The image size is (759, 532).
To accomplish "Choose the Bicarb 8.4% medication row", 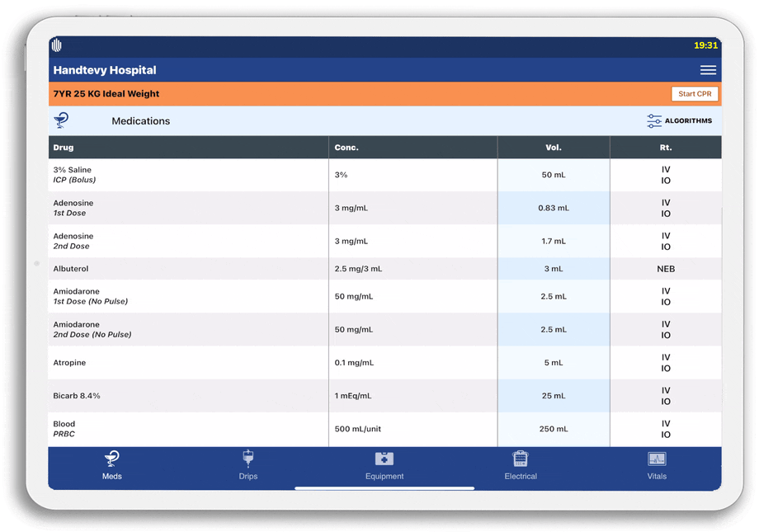I will 77,396.
